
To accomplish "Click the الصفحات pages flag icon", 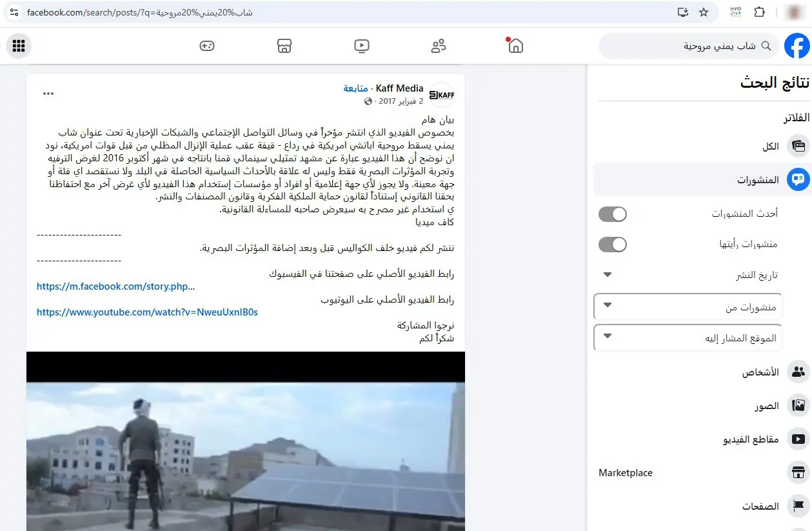I will pos(798,506).
